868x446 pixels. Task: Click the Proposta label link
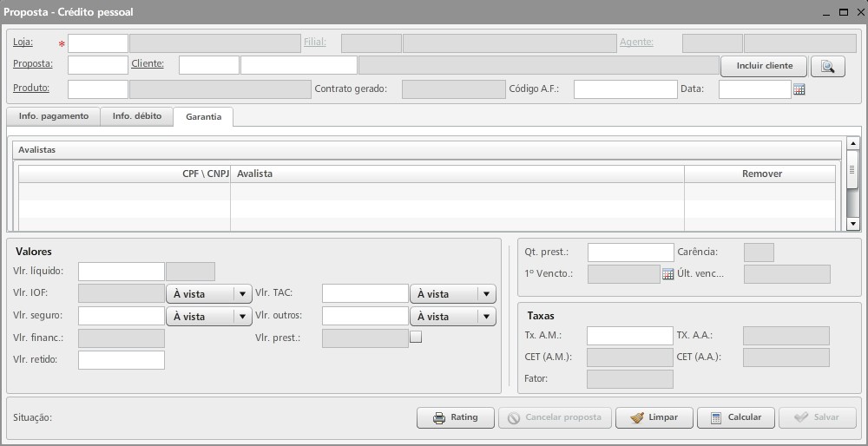coord(33,63)
